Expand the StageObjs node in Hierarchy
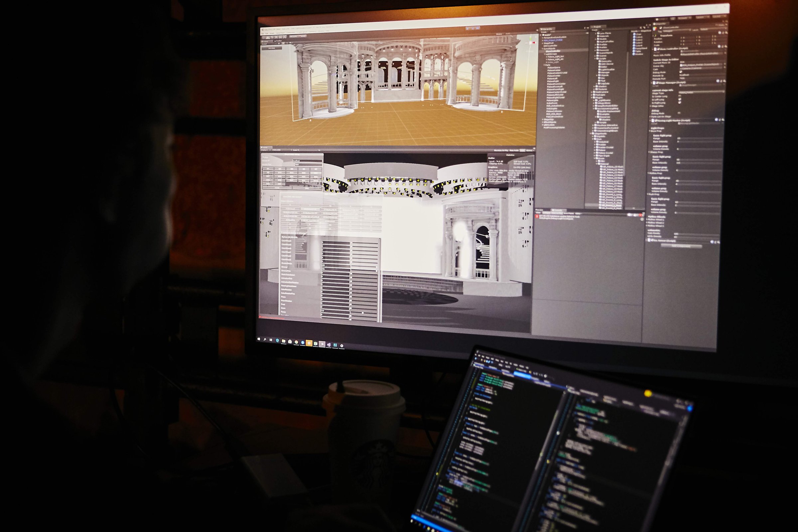This screenshot has height=532, width=798. point(543,119)
